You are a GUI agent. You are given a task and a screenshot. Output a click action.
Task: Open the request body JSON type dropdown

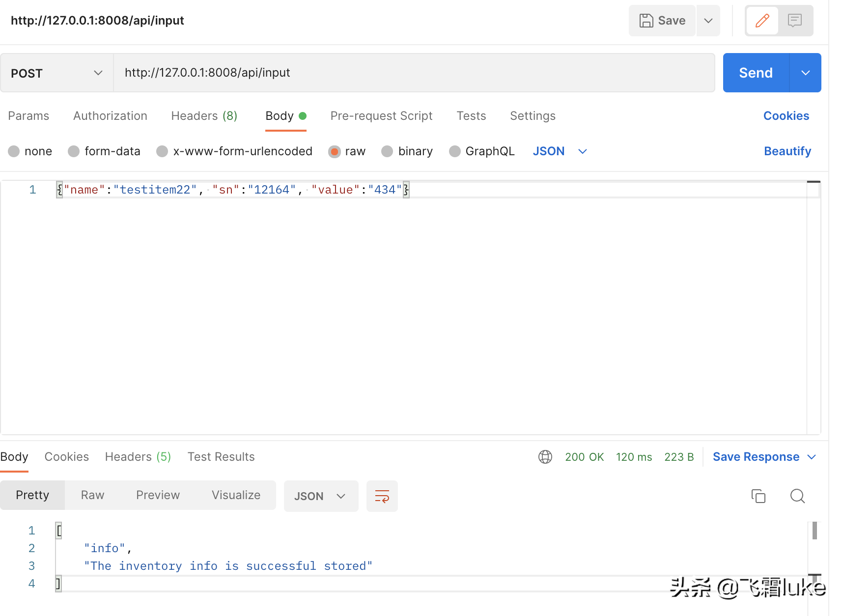tap(560, 151)
